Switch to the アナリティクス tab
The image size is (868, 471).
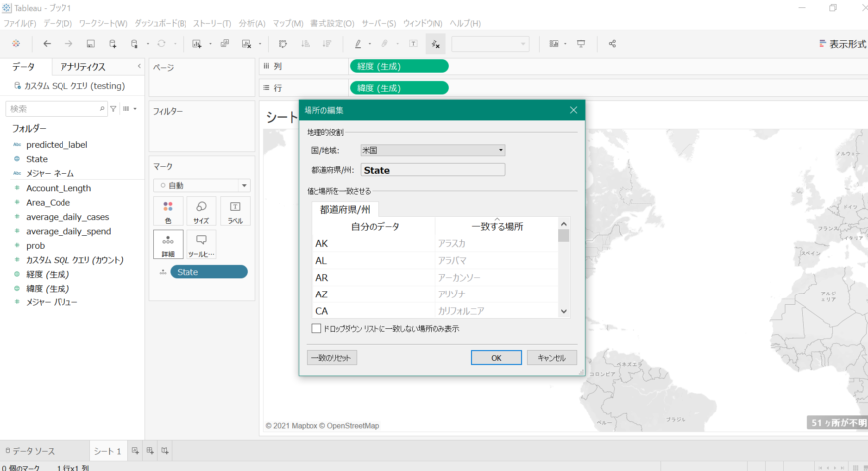pyautogui.click(x=82, y=67)
